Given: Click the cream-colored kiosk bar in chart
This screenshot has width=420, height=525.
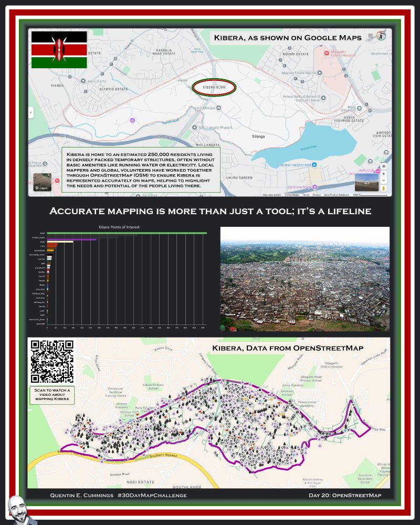Looking at the screenshot, I should (60, 241).
